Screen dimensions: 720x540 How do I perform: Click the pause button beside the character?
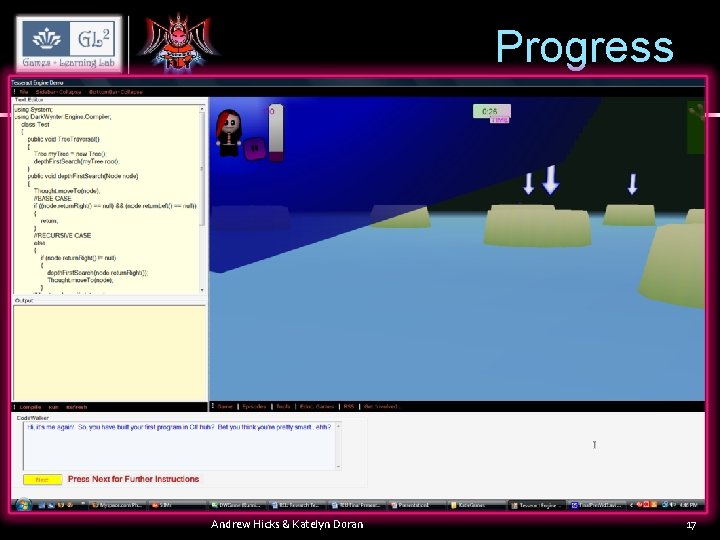pyautogui.click(x=254, y=148)
